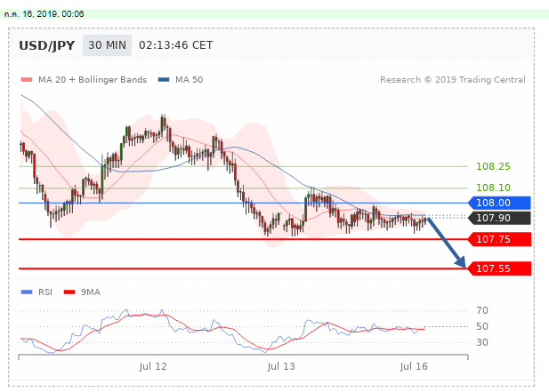This screenshot has height=392, width=549.
Task: Click the MA 20 + Bollinger Bands legend swatch
Action: [x=27, y=80]
